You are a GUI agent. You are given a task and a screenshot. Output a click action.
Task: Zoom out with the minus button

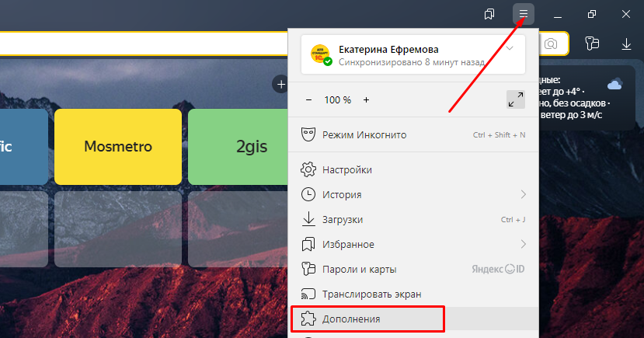(308, 99)
